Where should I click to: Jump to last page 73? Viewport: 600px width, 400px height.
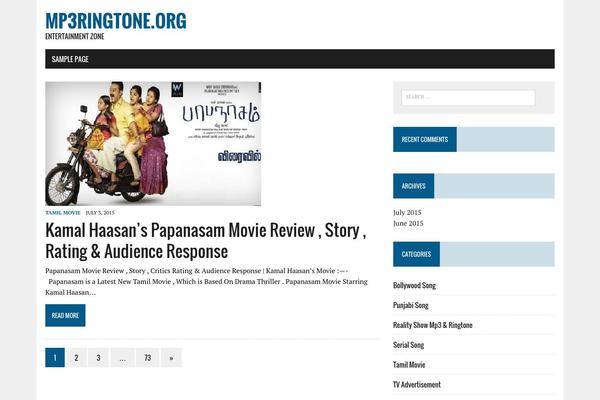[148, 358]
